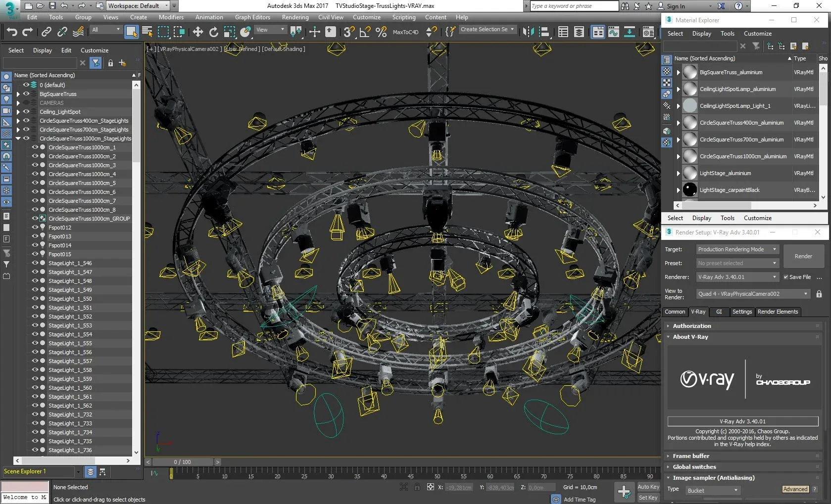Collapse the CircleSquareTruss1000cm_StageLights layer
831x504 pixels.
[x=18, y=138]
